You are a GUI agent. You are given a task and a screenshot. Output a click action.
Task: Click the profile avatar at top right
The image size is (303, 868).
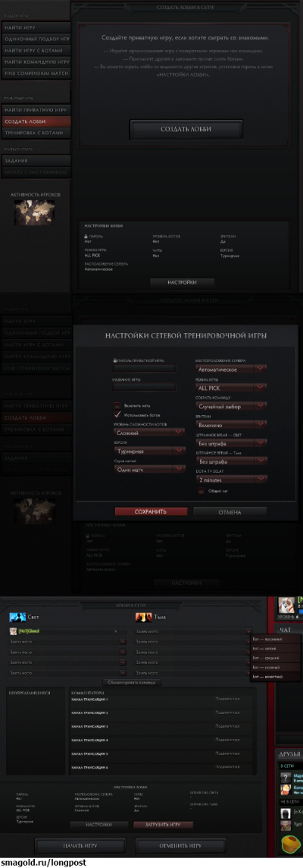coord(287,605)
